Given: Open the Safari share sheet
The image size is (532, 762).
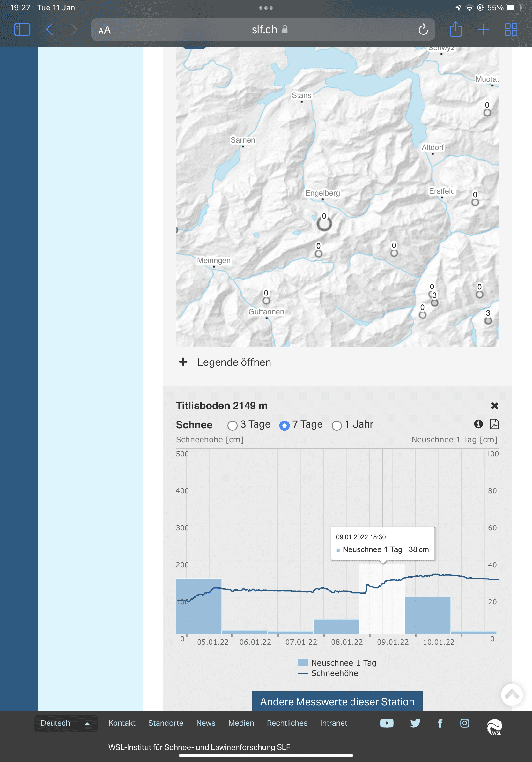Looking at the screenshot, I should point(455,30).
